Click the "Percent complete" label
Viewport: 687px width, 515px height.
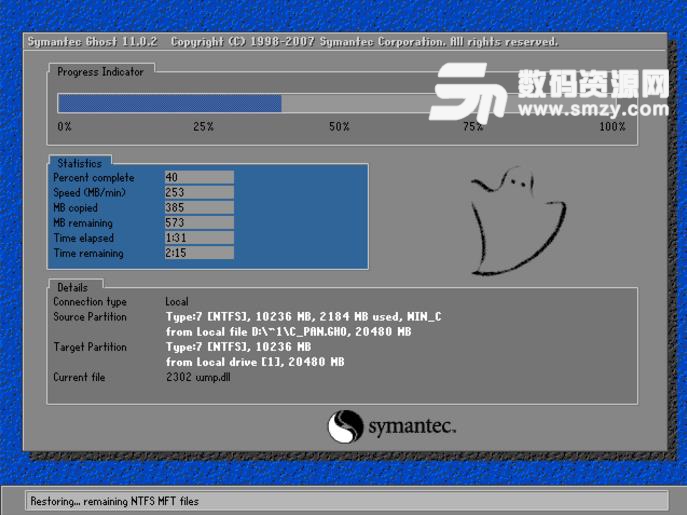94,178
